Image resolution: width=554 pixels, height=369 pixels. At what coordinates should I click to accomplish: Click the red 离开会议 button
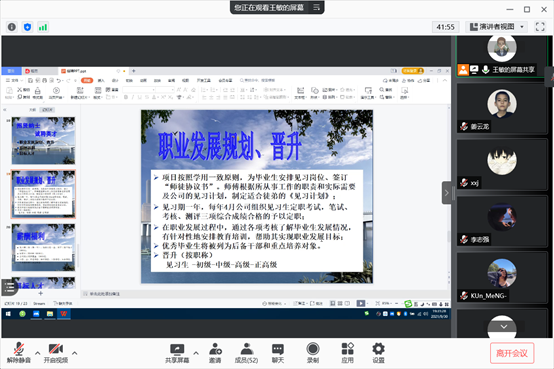pyautogui.click(x=512, y=353)
